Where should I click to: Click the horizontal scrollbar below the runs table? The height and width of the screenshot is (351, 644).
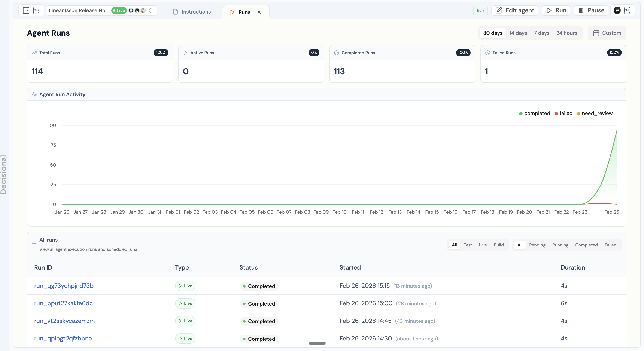click(x=317, y=343)
